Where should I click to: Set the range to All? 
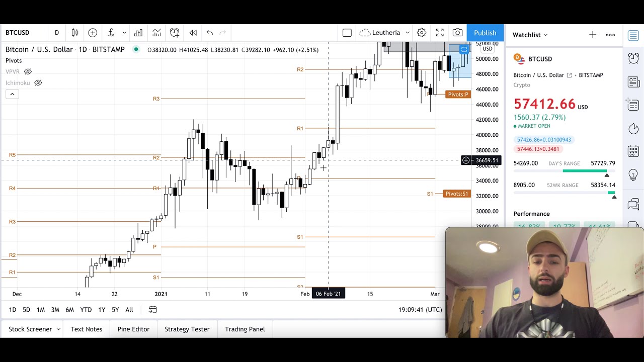[129, 310]
